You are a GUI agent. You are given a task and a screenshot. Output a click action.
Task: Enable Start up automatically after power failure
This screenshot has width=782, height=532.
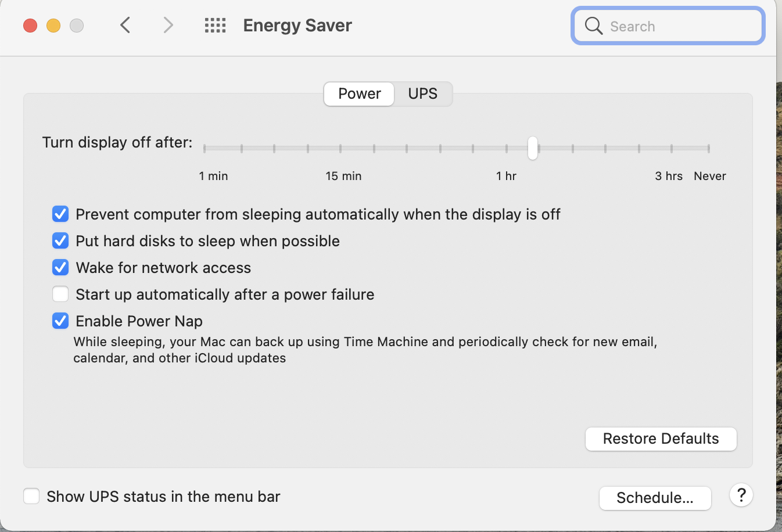point(60,294)
